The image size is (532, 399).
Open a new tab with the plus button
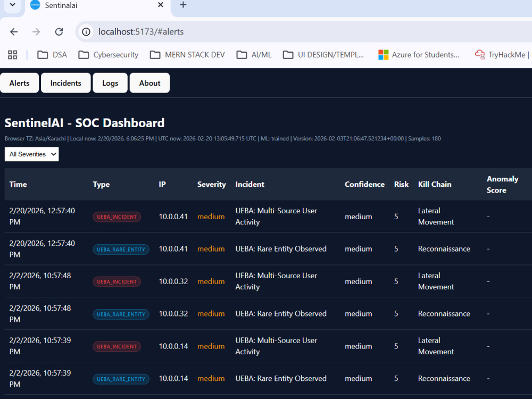[x=183, y=5]
